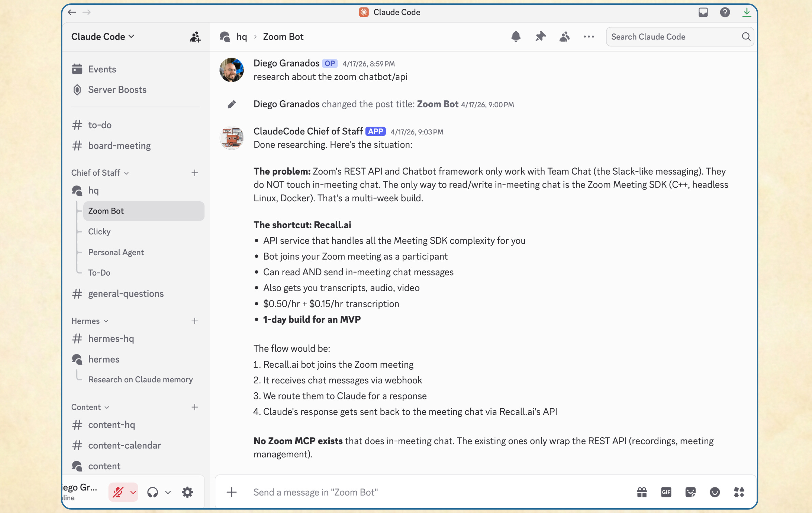Click ClaudeCode Chief of Staff username
This screenshot has width=812, height=513.
point(308,131)
